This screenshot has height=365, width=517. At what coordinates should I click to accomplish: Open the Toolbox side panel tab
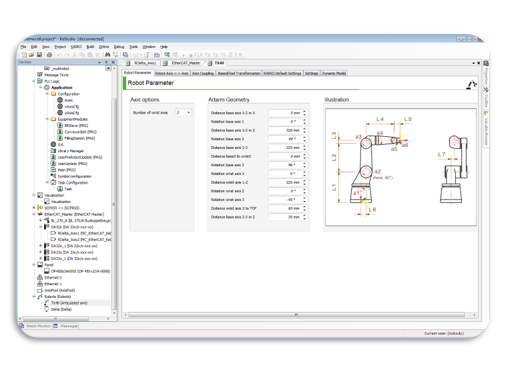click(x=486, y=98)
